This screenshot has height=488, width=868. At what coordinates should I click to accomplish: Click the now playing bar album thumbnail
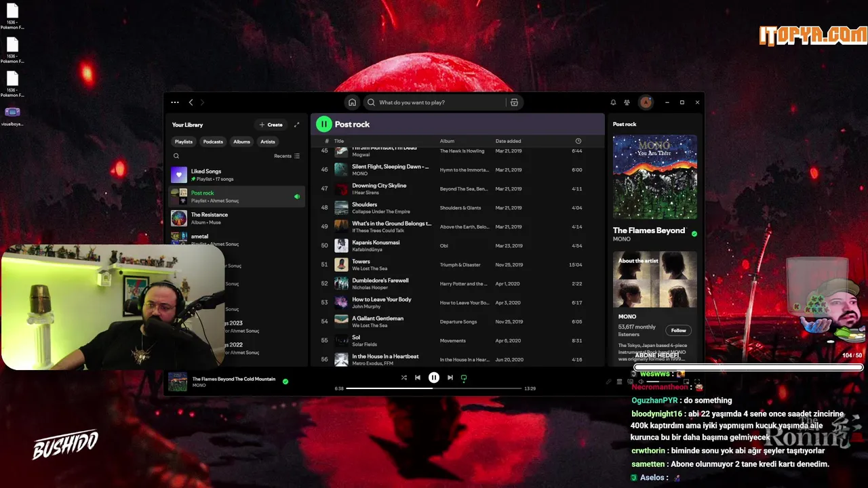pyautogui.click(x=178, y=382)
